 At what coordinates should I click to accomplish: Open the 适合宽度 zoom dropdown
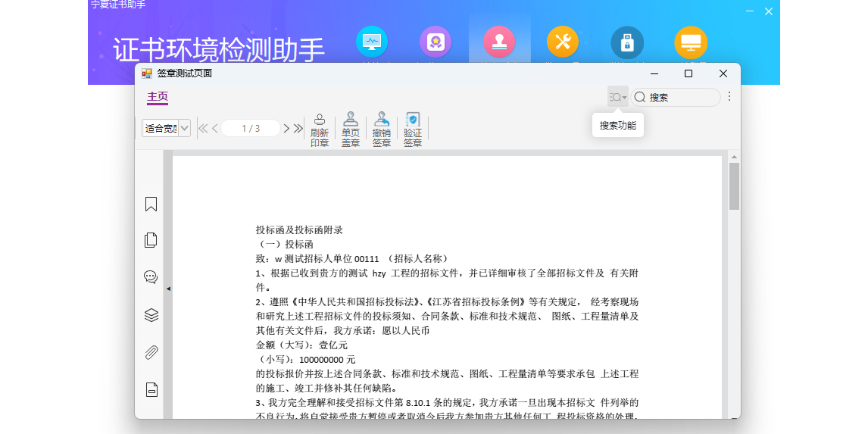coord(185,129)
